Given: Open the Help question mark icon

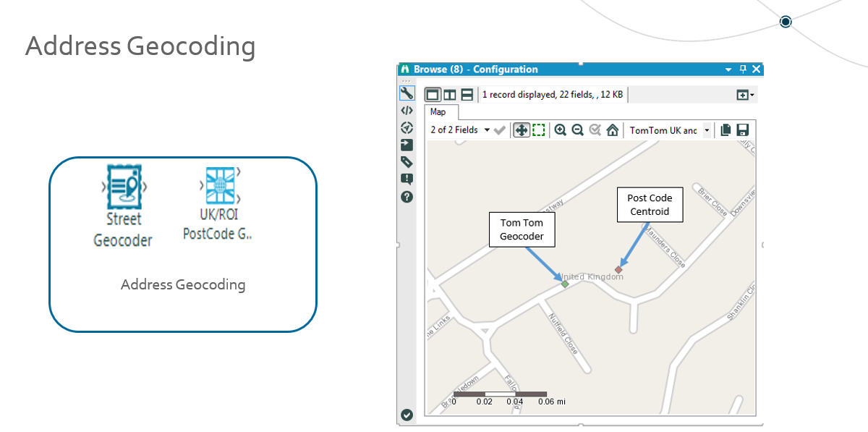Looking at the screenshot, I should point(407,196).
